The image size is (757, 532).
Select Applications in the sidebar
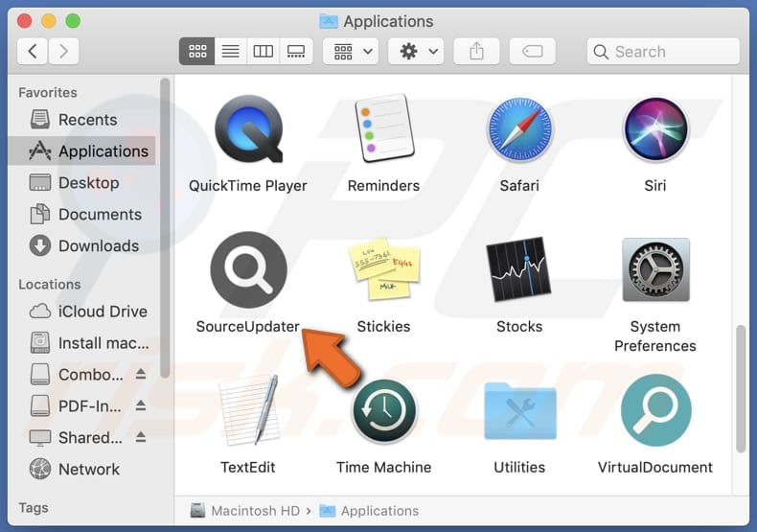pyautogui.click(x=81, y=151)
